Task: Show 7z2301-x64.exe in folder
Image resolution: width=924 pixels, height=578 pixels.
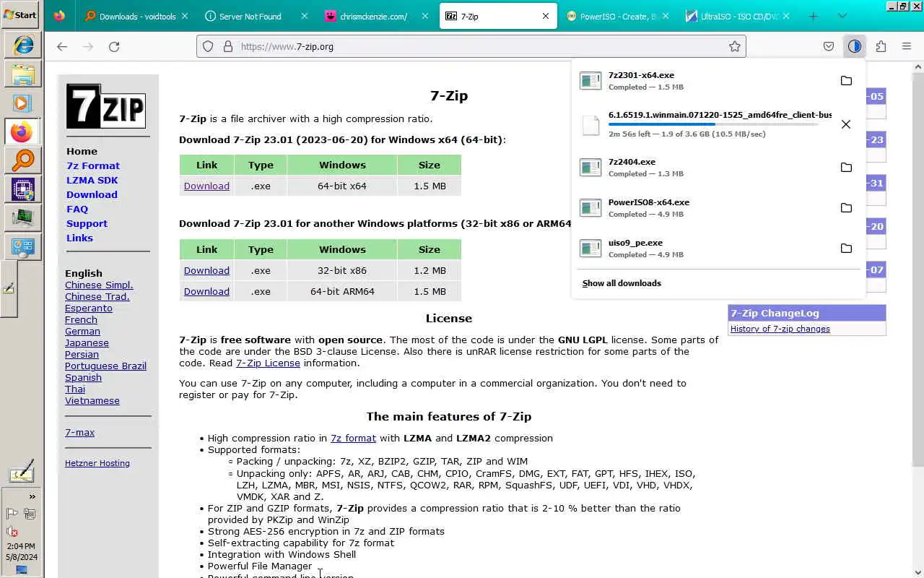Action: (846, 81)
